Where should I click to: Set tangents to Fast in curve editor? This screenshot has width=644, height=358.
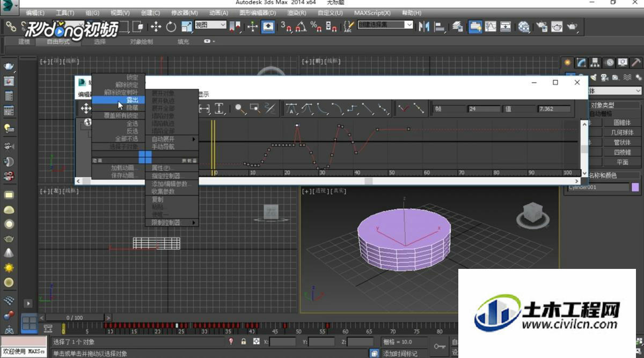[x=322, y=109]
